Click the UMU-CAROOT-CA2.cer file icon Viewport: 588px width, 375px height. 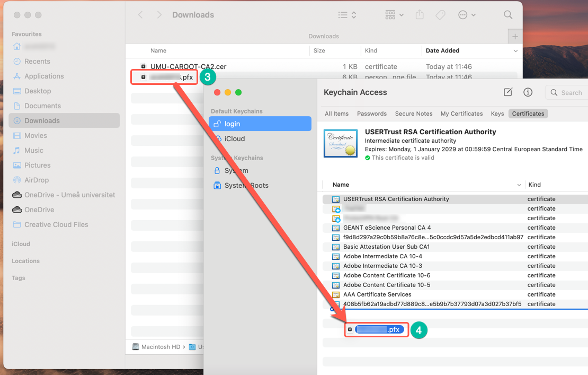143,66
